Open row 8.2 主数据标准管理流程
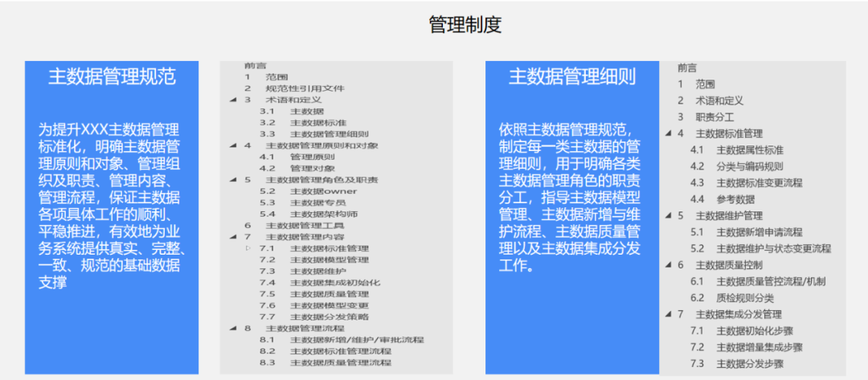The width and height of the screenshot is (868, 380). 325,351
